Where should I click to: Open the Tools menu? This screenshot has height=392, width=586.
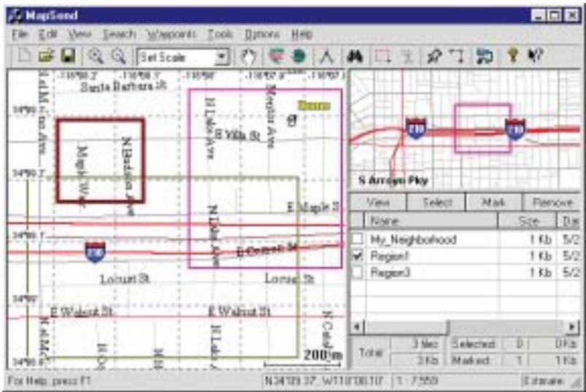220,34
